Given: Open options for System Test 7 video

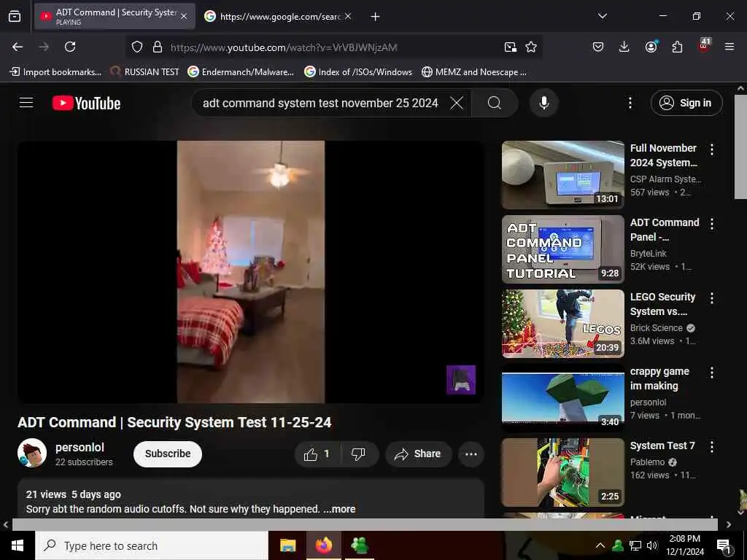Looking at the screenshot, I should [712, 447].
